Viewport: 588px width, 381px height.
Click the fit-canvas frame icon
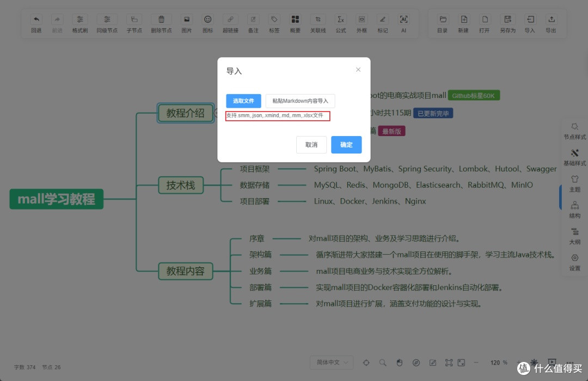449,362
